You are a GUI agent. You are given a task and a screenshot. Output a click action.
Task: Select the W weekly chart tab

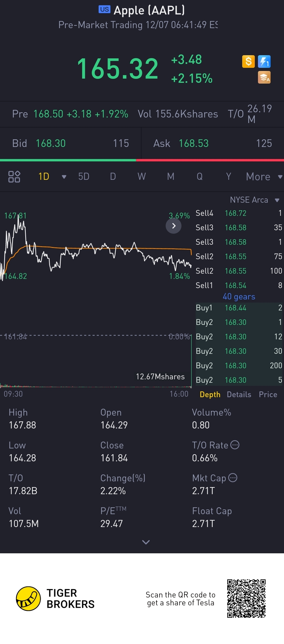click(142, 176)
